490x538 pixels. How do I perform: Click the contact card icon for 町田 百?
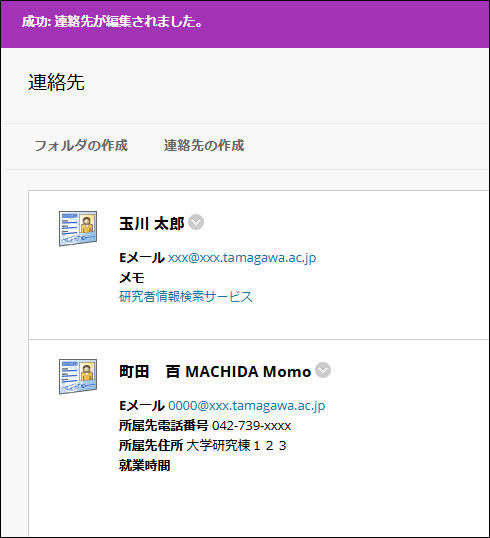(78, 376)
